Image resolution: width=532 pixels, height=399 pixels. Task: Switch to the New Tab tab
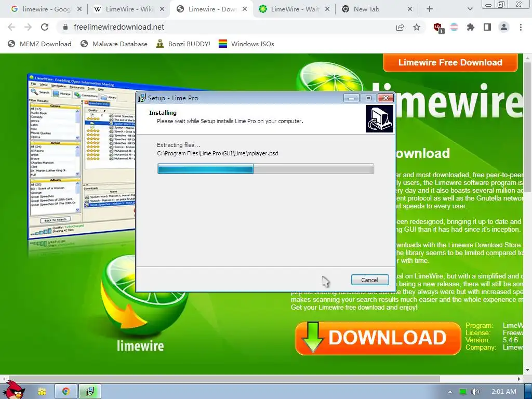(372, 9)
